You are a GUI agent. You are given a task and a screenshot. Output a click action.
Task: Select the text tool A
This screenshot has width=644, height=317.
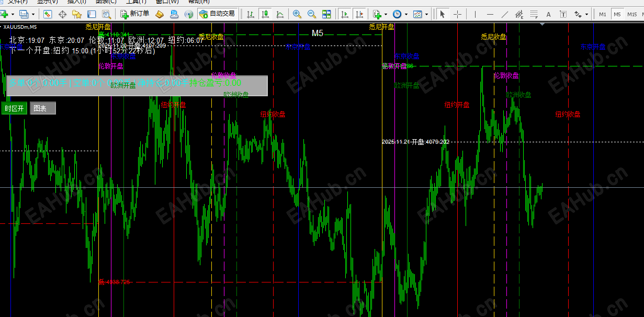(548, 14)
